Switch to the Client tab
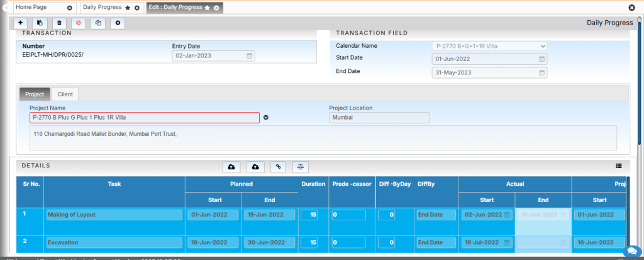Image resolution: width=644 pixels, height=260 pixels. tap(65, 94)
